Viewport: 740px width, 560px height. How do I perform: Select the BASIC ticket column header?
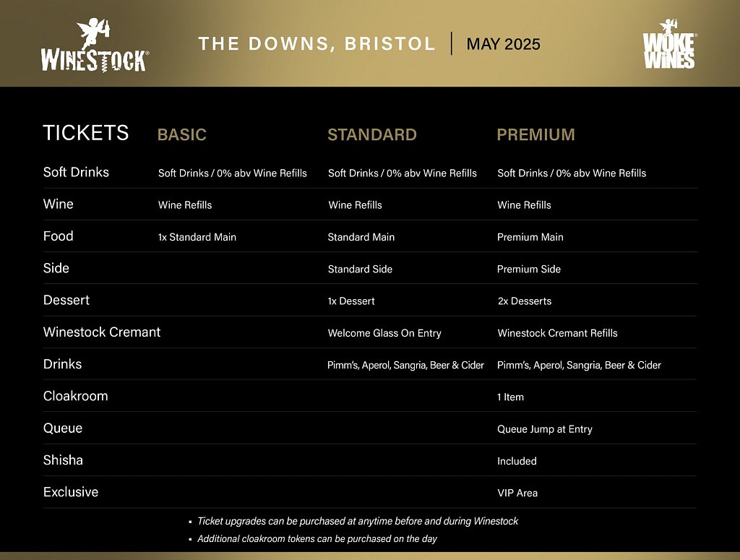pos(181,134)
